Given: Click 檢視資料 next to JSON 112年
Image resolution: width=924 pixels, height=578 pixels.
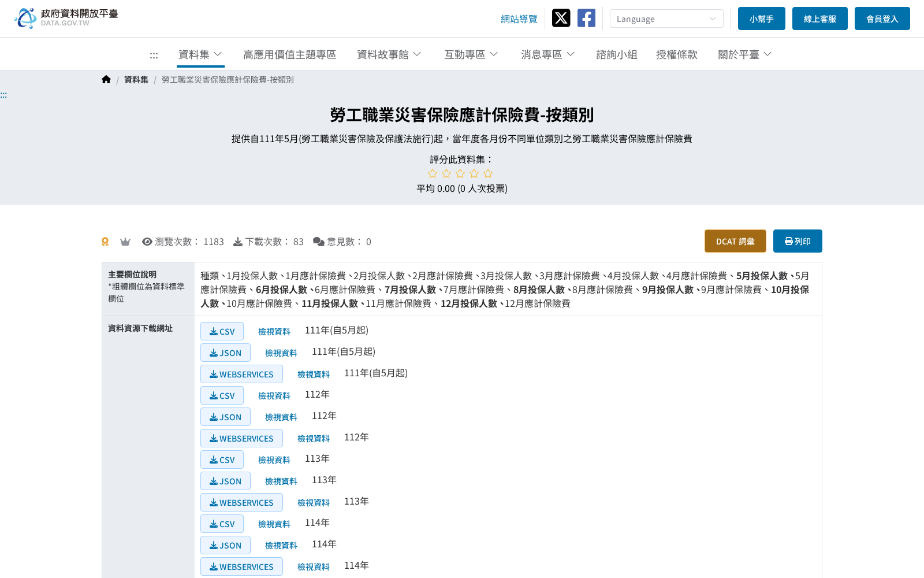Looking at the screenshot, I should (x=281, y=417).
